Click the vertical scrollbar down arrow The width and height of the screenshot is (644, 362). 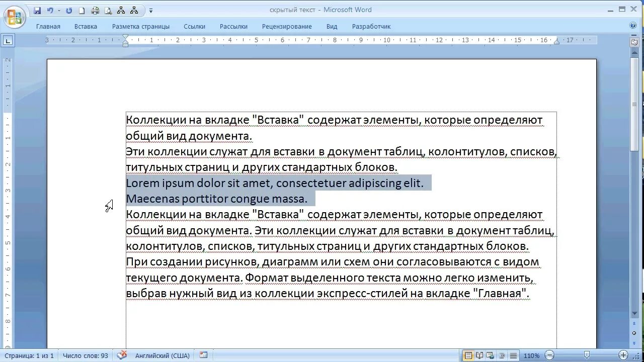tap(634, 314)
